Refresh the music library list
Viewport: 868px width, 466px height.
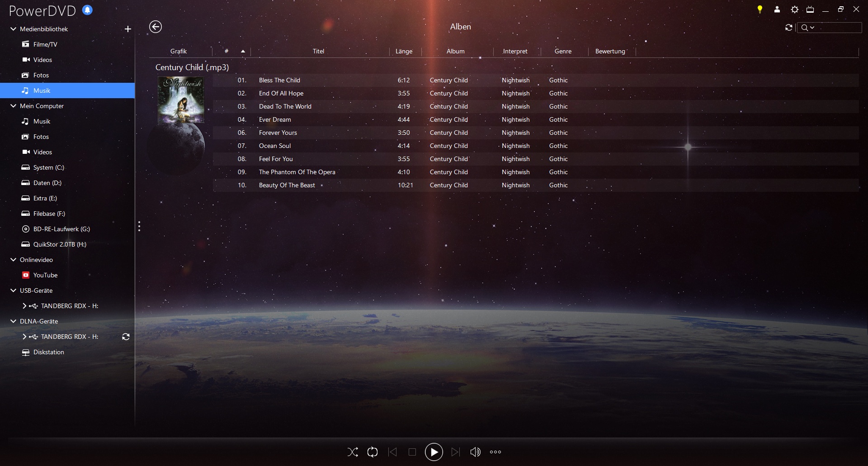(x=789, y=28)
